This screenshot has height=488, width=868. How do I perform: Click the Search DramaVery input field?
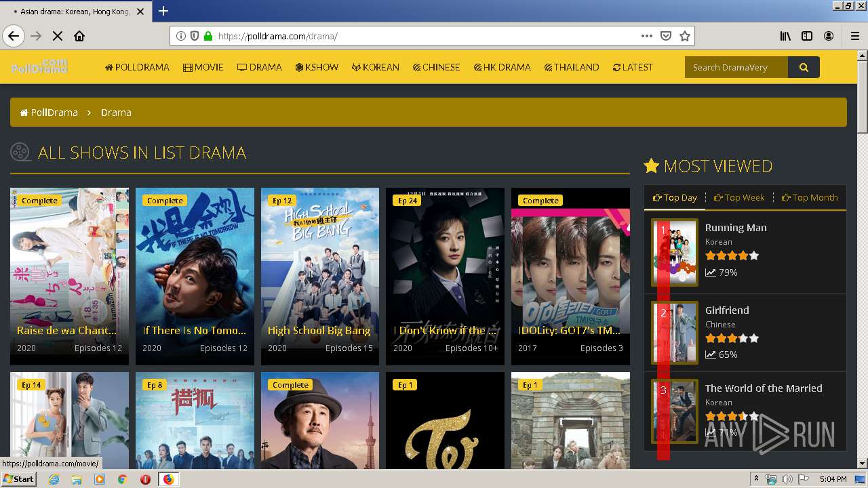[x=736, y=67]
